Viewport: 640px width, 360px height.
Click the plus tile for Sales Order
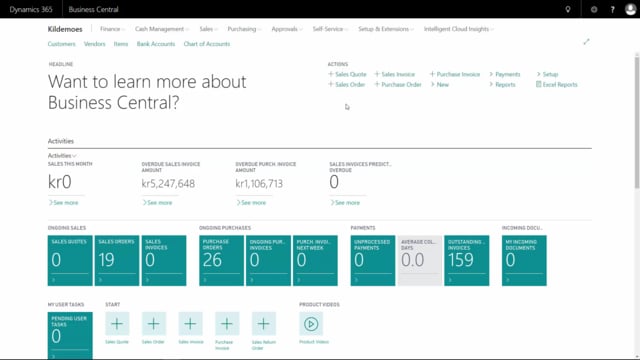(154, 324)
